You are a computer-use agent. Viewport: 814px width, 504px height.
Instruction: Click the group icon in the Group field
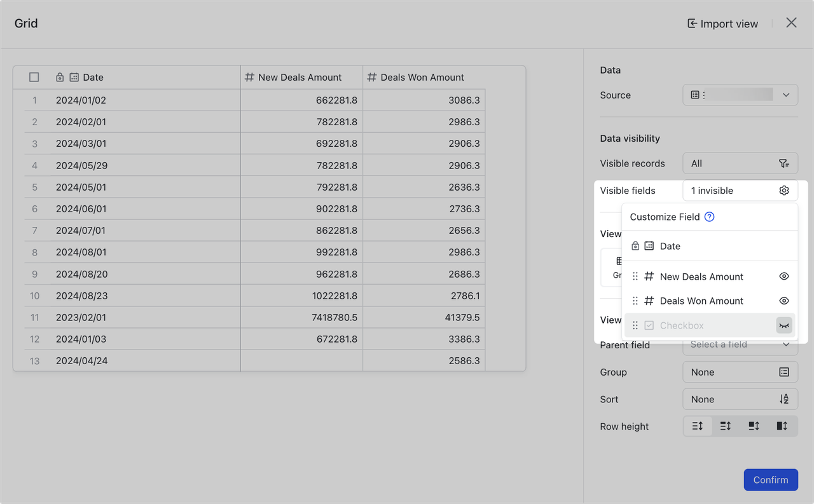[784, 372]
